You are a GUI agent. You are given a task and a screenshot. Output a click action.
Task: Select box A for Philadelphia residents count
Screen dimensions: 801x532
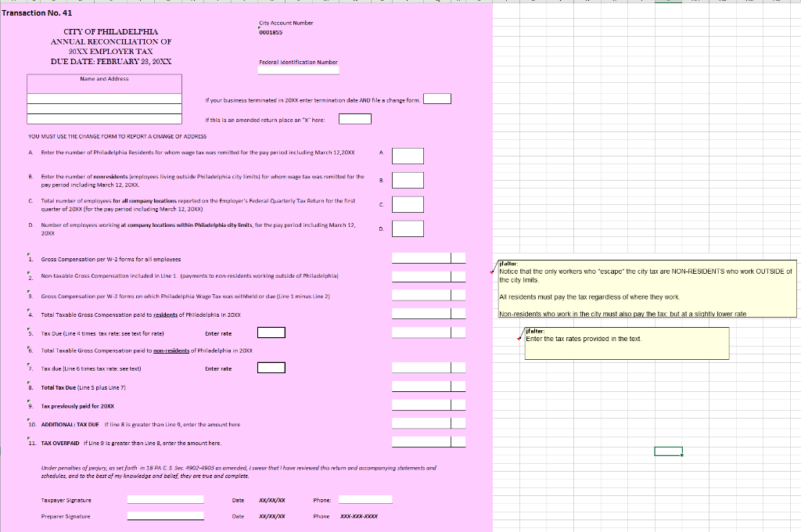(x=408, y=156)
